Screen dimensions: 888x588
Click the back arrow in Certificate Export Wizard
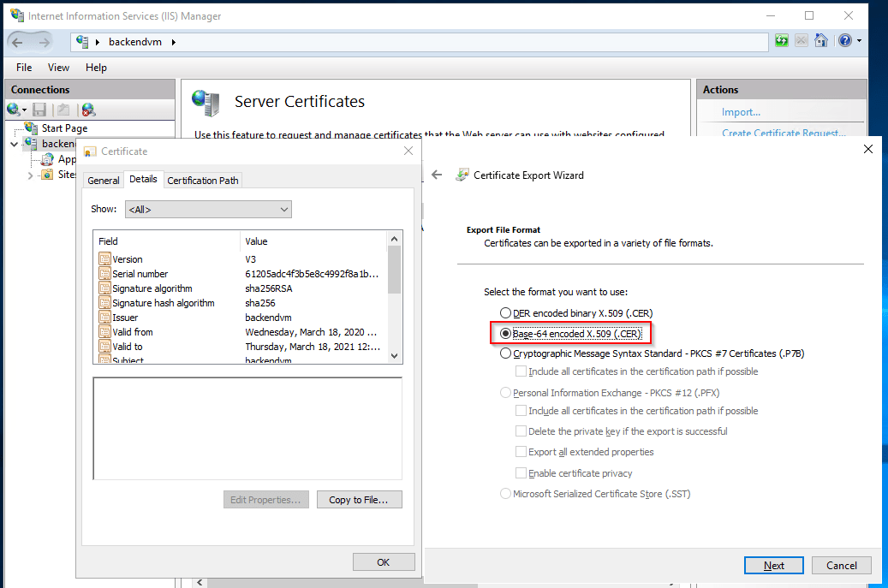[437, 175]
